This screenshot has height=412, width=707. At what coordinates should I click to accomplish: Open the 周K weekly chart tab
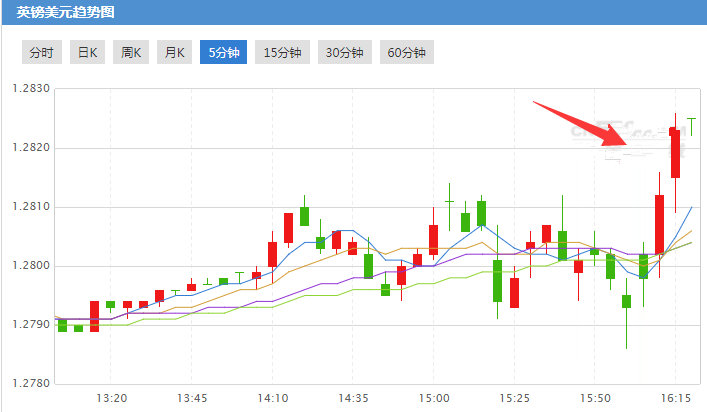pos(131,53)
